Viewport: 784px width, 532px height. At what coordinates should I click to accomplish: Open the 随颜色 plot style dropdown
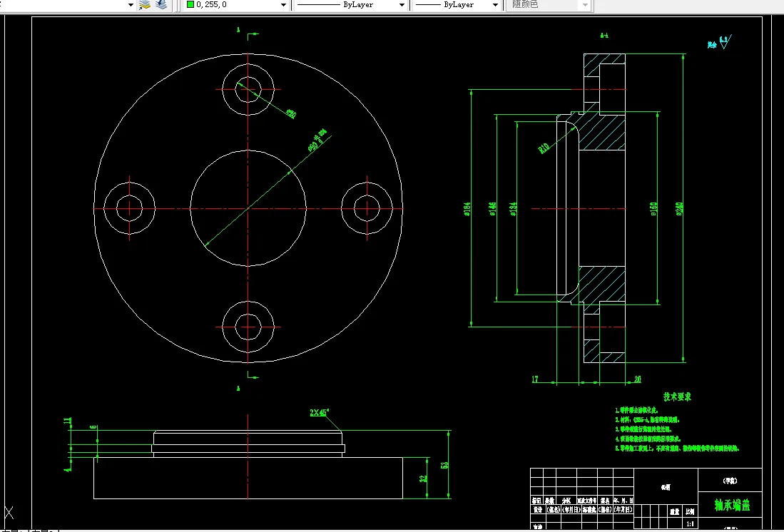[x=585, y=5]
